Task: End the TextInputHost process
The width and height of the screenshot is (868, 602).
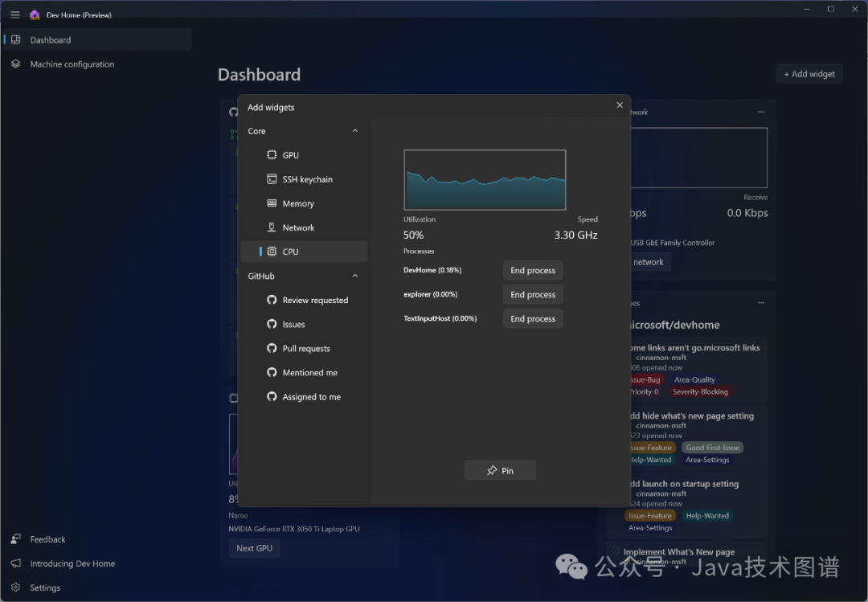Action: [x=533, y=318]
